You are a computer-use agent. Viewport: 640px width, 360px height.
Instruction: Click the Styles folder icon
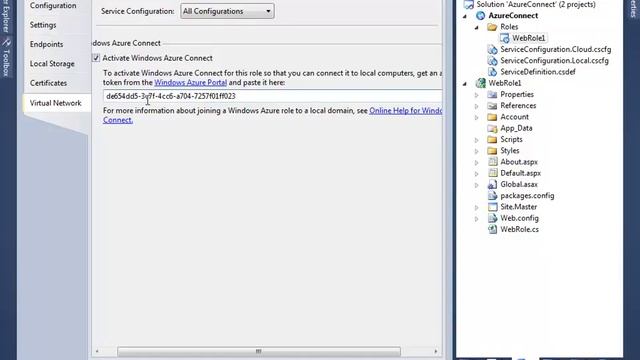(492, 151)
